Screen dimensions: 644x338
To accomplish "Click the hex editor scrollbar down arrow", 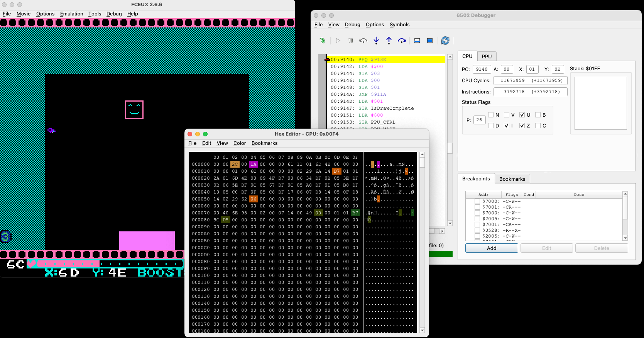I will click(422, 330).
